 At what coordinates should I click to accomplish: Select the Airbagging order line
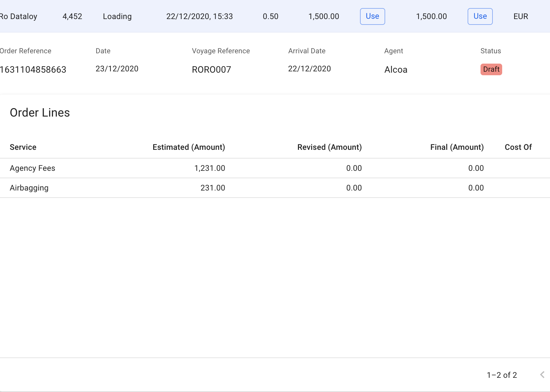point(29,188)
